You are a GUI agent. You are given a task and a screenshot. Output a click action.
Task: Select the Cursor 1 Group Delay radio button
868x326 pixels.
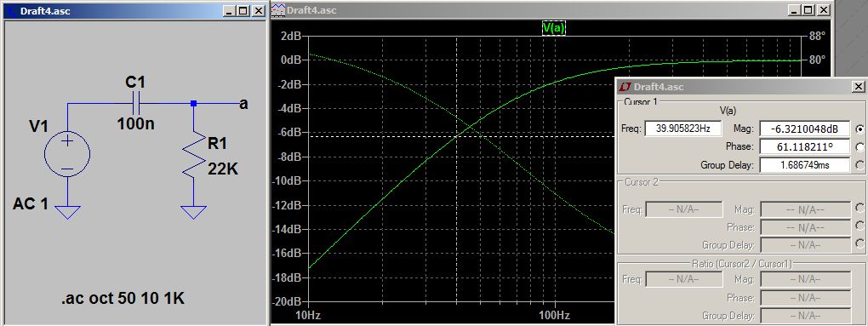(859, 164)
